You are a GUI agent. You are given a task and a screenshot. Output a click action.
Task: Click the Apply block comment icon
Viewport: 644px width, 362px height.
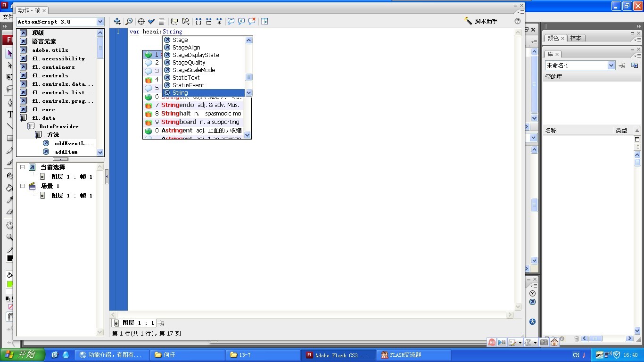click(x=231, y=21)
